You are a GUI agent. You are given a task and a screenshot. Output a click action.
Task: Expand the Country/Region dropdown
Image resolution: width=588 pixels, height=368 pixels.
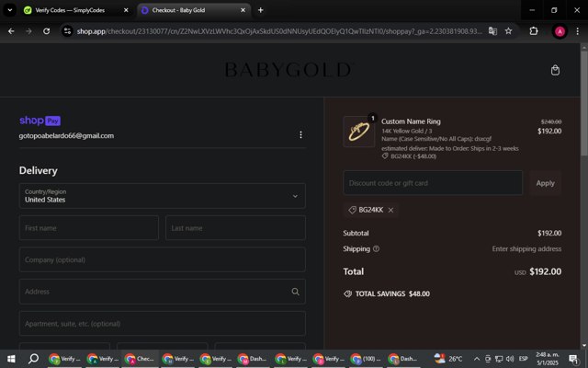point(162,196)
